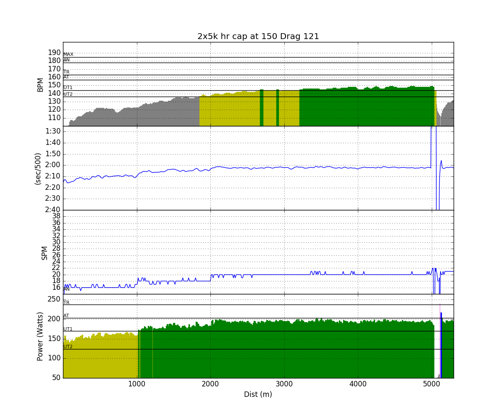Image resolution: width=504 pixels, height=420 pixels.
Task: Select the SPM y-axis label
Action: tap(44, 252)
